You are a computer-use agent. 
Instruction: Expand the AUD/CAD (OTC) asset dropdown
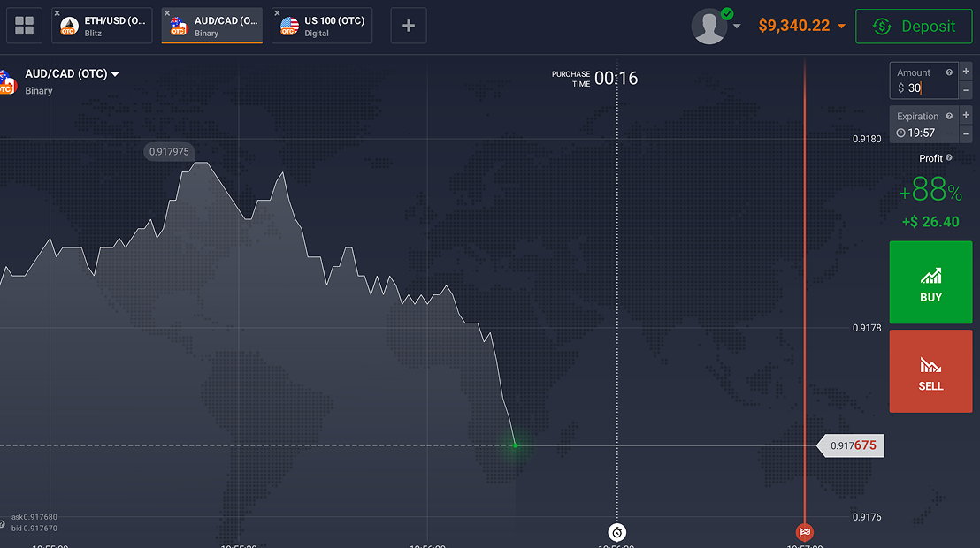click(x=115, y=74)
